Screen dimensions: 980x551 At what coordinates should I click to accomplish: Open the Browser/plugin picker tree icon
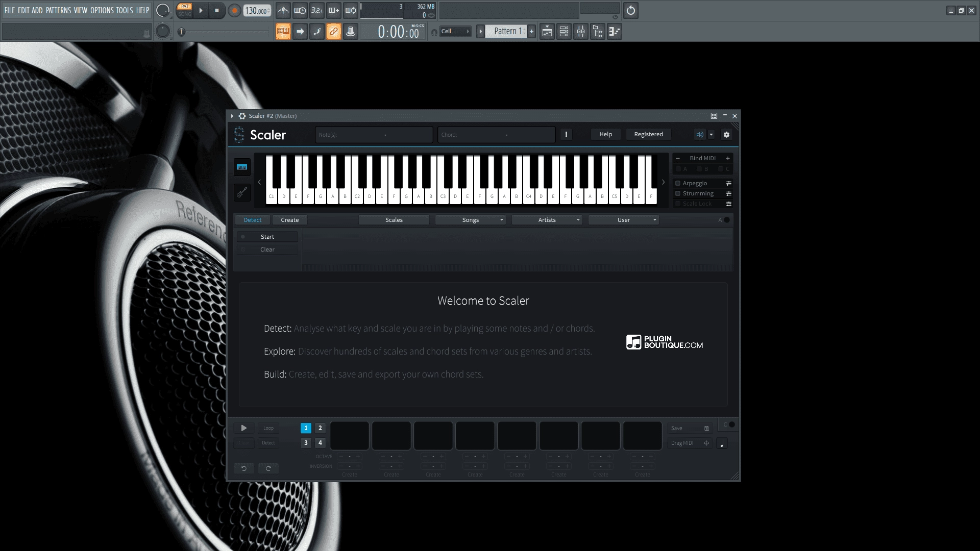coord(597,32)
